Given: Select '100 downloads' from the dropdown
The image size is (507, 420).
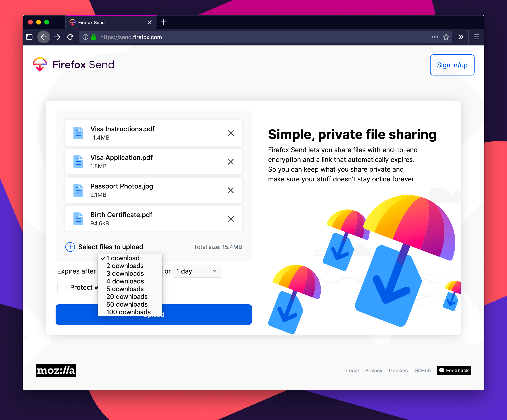Looking at the screenshot, I should click(x=128, y=312).
